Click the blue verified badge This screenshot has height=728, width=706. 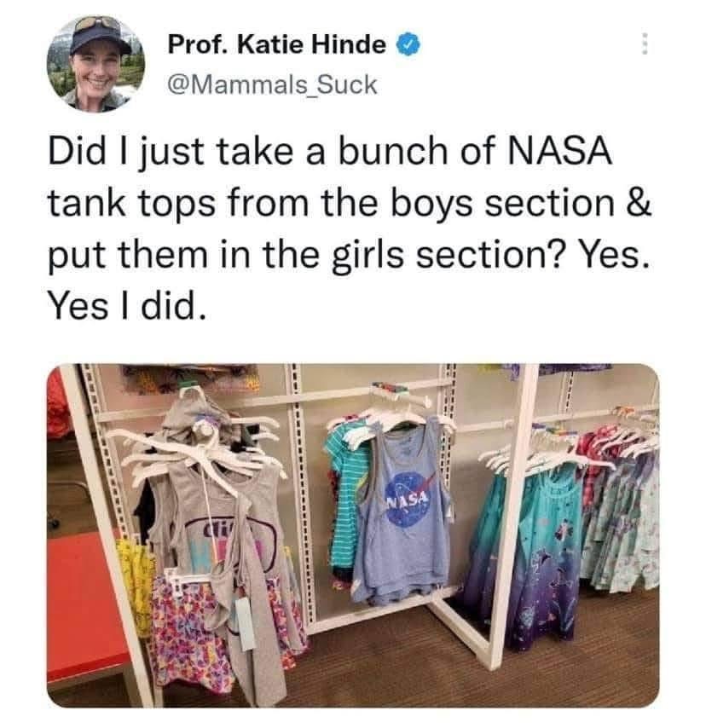coord(408,44)
